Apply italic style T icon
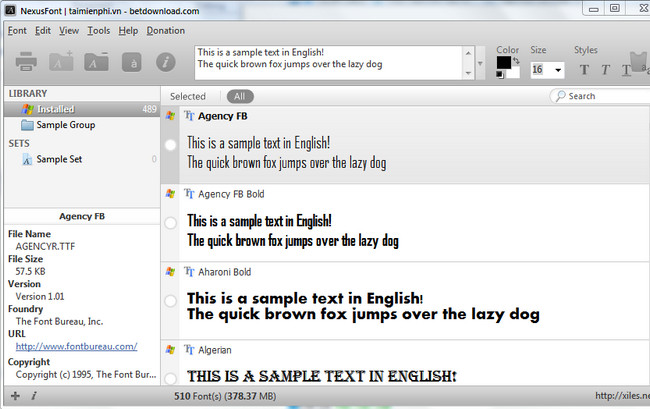 coord(605,69)
